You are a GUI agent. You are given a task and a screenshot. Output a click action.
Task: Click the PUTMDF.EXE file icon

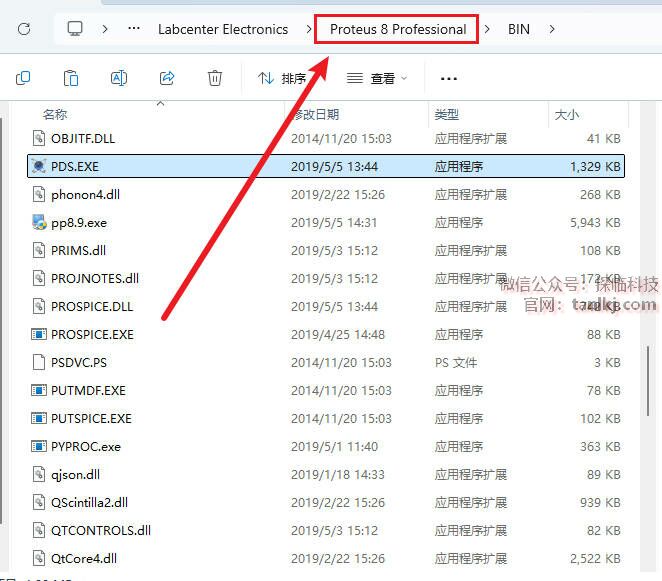(x=39, y=391)
